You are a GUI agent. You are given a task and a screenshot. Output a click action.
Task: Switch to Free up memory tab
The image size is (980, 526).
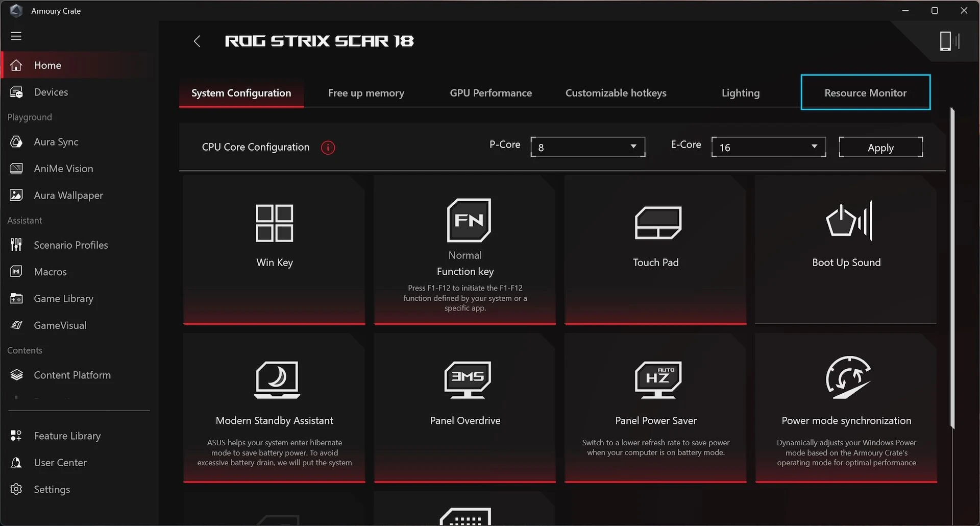(366, 93)
